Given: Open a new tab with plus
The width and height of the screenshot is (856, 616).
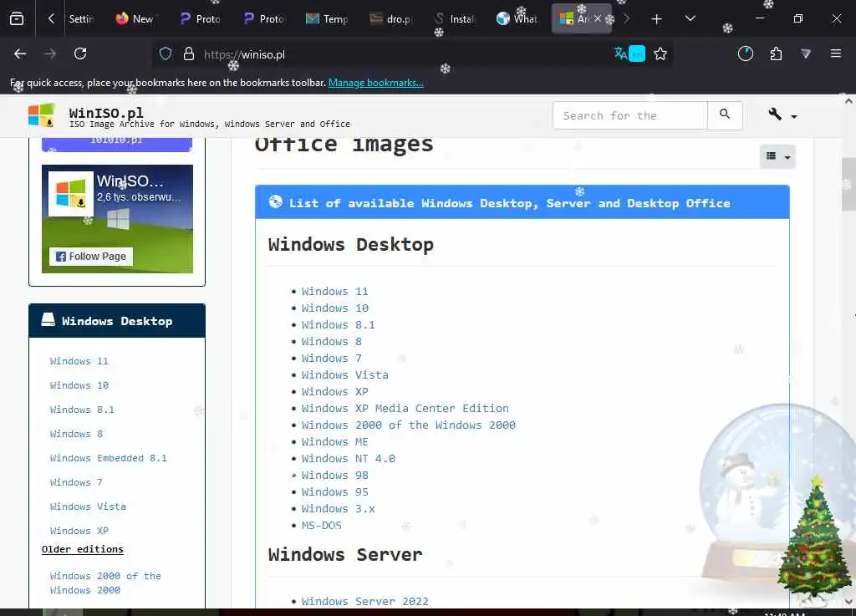Looking at the screenshot, I should click(x=657, y=19).
